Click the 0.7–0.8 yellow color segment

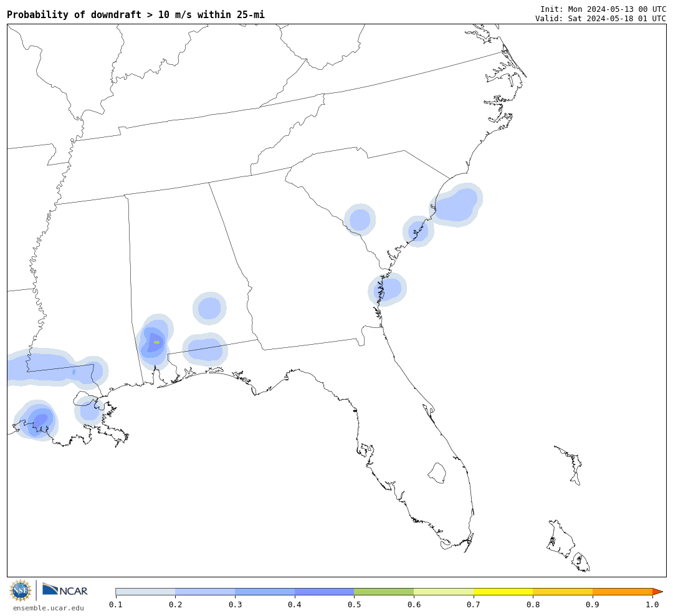click(503, 592)
